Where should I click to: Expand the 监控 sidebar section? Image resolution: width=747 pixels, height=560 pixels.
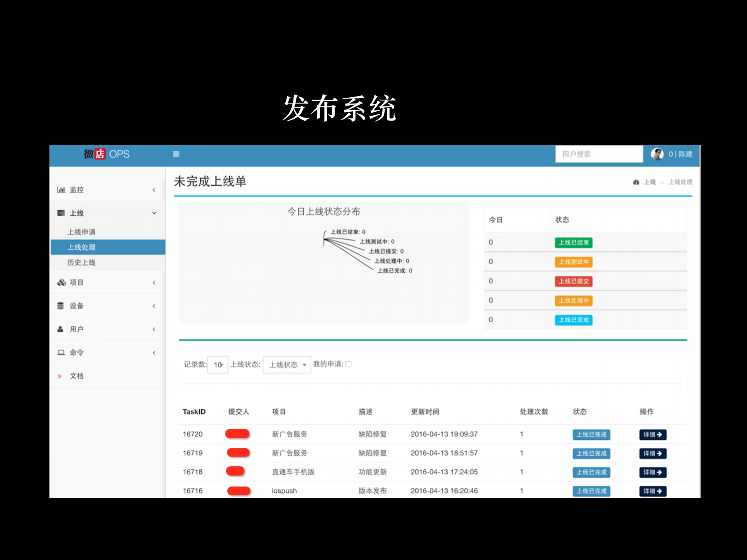click(154, 190)
